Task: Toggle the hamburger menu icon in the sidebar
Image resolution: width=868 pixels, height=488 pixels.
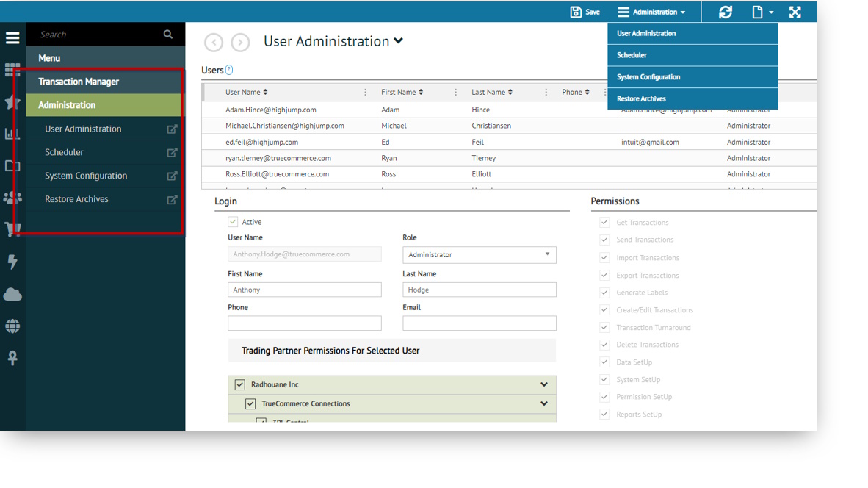Action: pyautogui.click(x=12, y=38)
